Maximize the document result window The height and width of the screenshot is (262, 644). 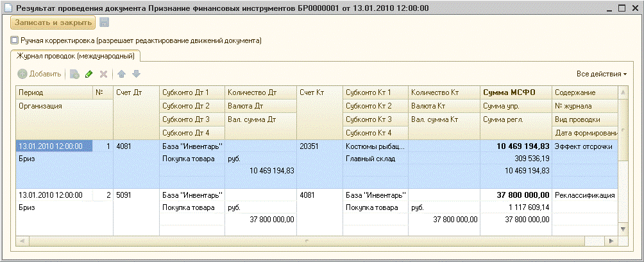[621, 8]
